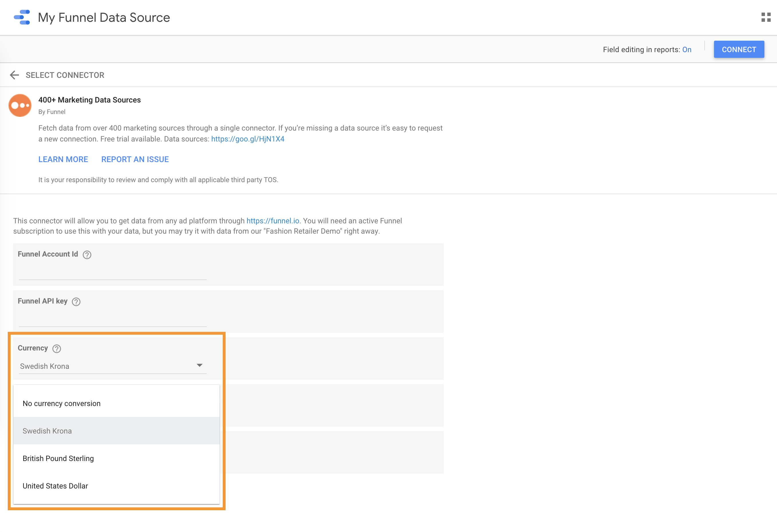Click the blue CONNECT button

[739, 50]
